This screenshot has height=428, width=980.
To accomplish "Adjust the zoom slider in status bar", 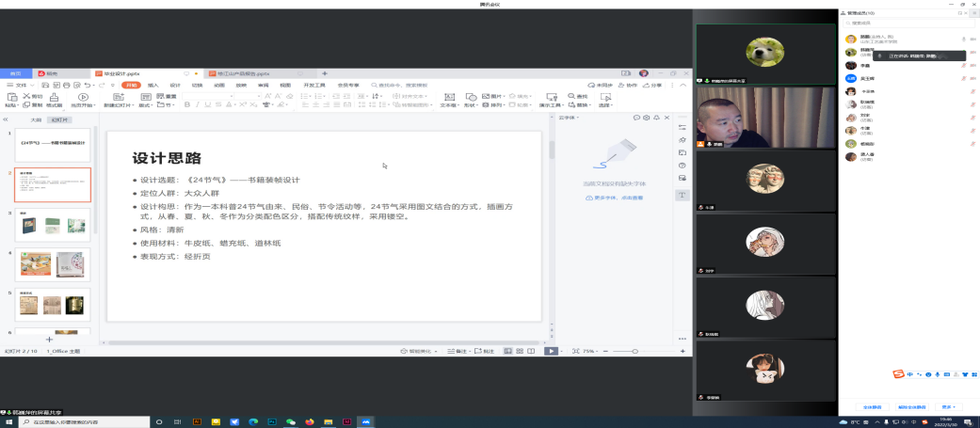I will [x=635, y=351].
